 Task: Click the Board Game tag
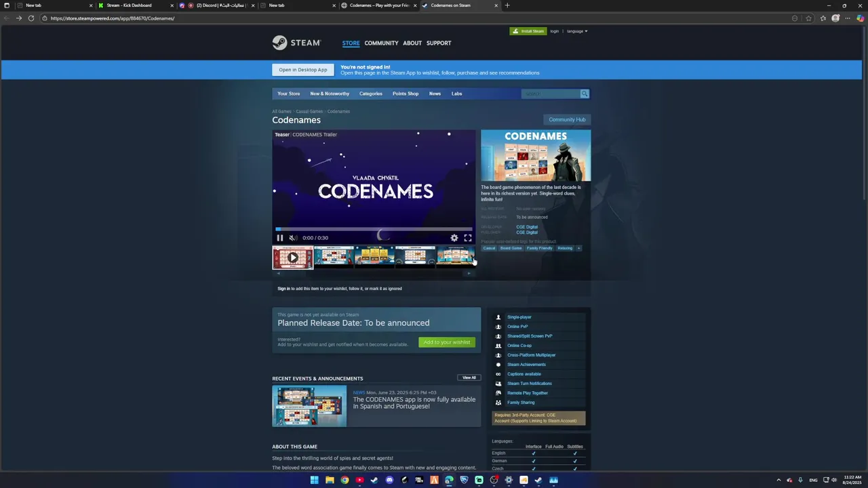(511, 248)
